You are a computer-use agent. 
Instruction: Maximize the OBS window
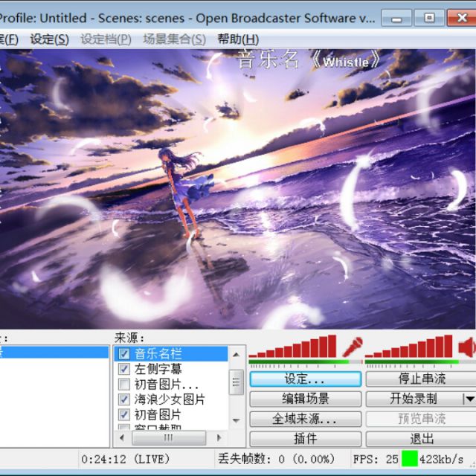[x=429, y=18]
